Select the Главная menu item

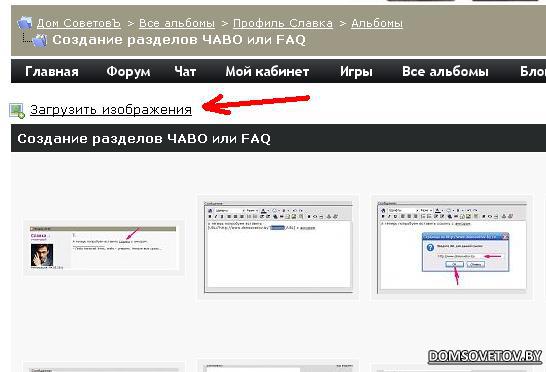52,71
